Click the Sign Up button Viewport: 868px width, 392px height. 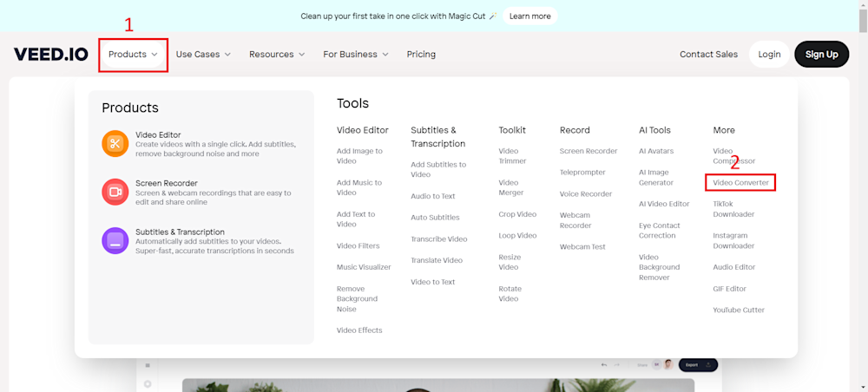click(821, 54)
